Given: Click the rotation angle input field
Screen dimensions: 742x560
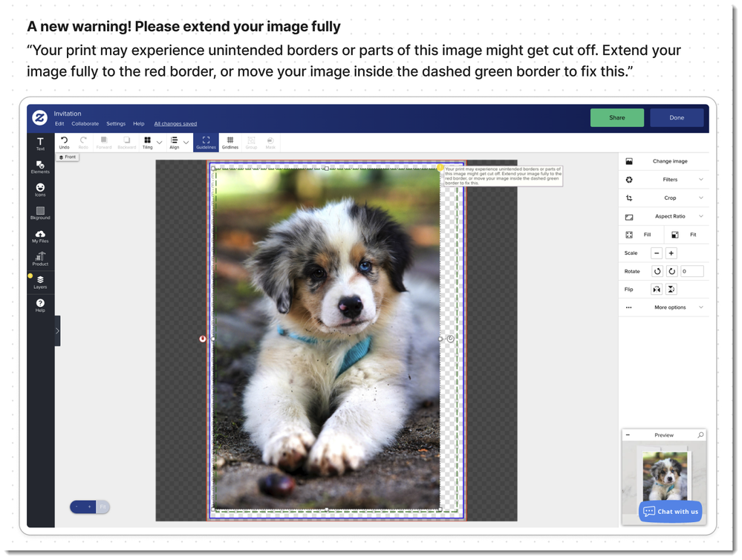Looking at the screenshot, I should (691, 272).
